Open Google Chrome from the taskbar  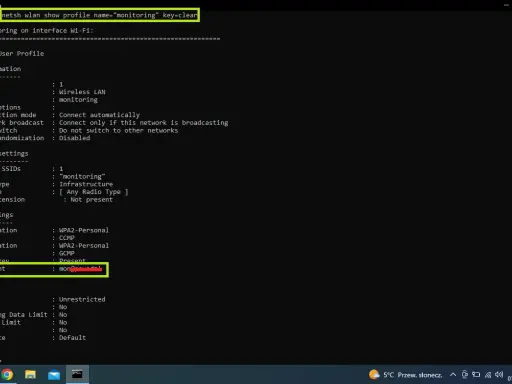coord(7,374)
